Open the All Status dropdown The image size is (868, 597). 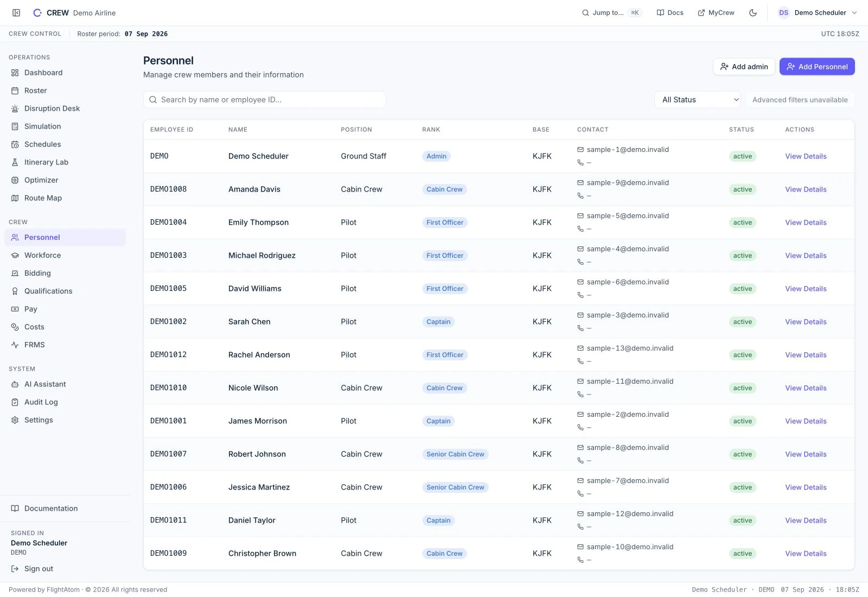(x=698, y=100)
